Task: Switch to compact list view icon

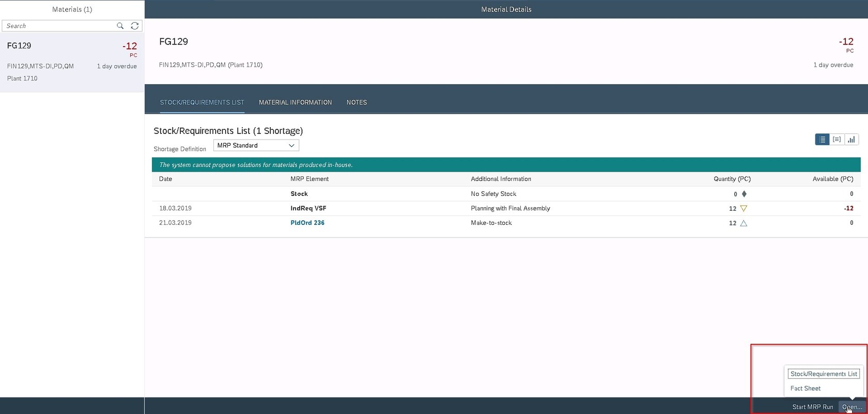Action: (x=822, y=140)
